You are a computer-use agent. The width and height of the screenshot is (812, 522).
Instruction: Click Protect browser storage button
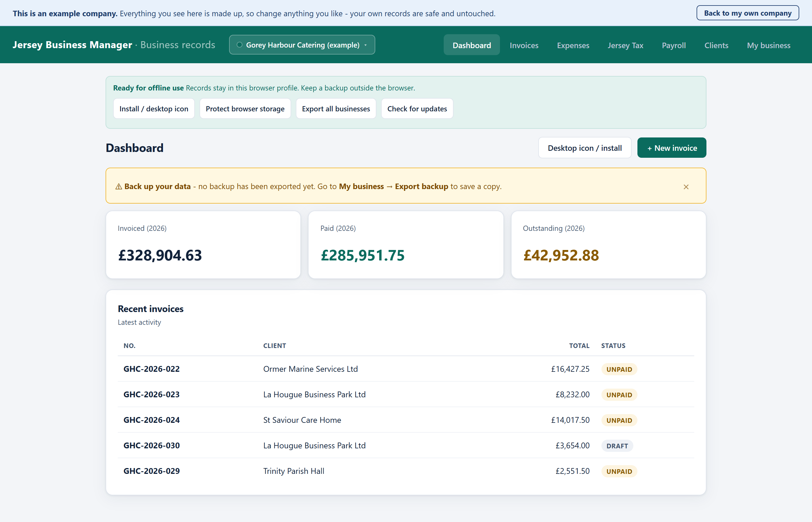point(245,109)
